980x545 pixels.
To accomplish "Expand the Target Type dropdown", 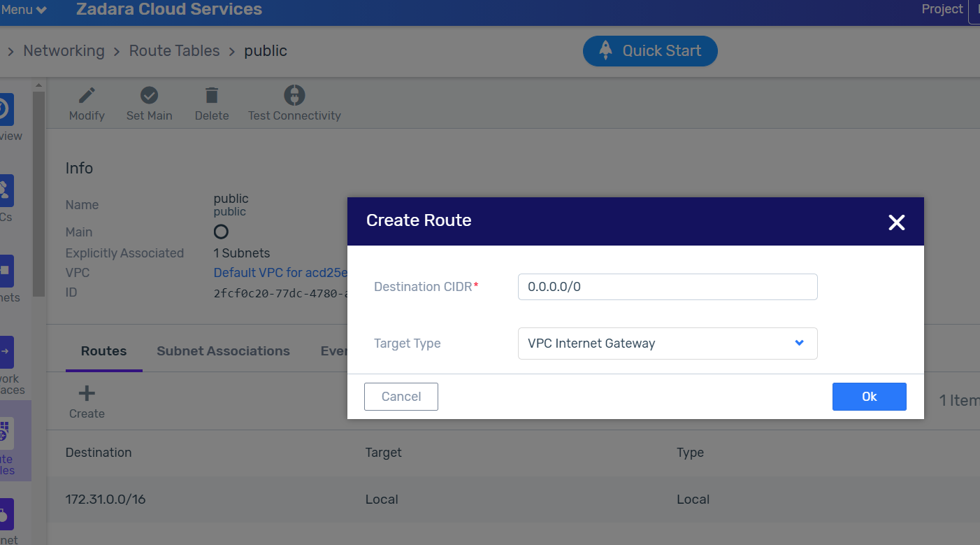I will coord(667,344).
